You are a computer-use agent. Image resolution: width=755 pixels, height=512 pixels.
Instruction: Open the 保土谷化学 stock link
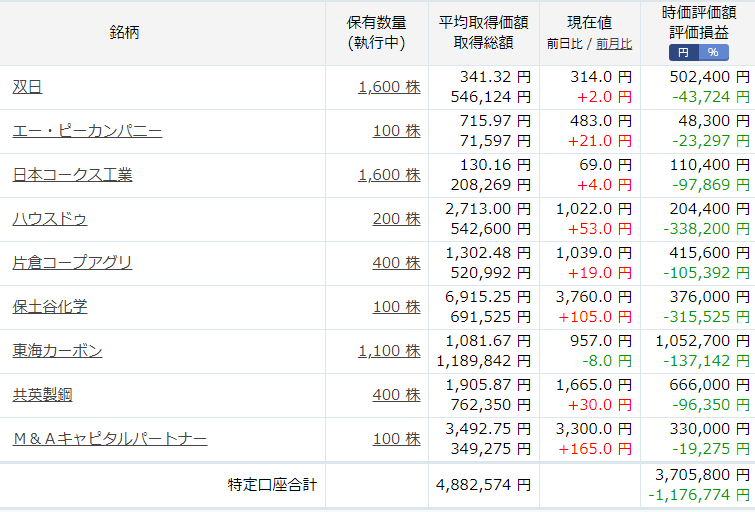50,307
